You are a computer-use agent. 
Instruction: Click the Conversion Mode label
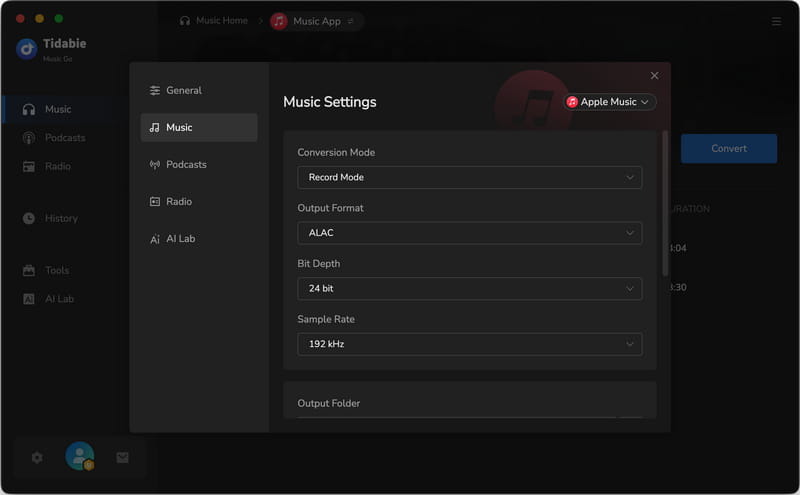click(x=336, y=153)
